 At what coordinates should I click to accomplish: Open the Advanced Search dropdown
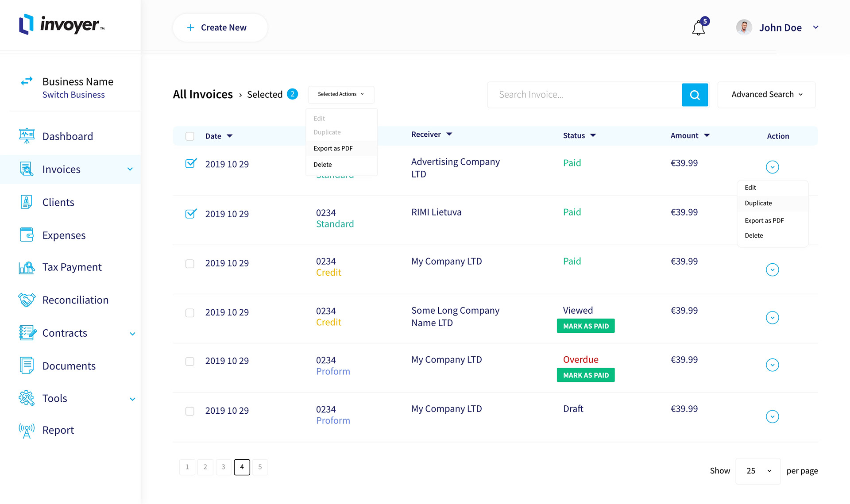pos(766,95)
